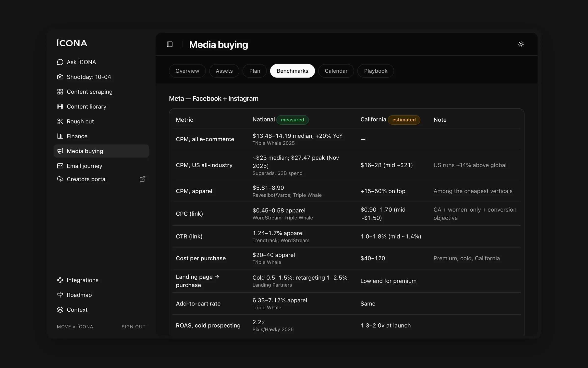Switch to the Playbook tab

point(376,71)
